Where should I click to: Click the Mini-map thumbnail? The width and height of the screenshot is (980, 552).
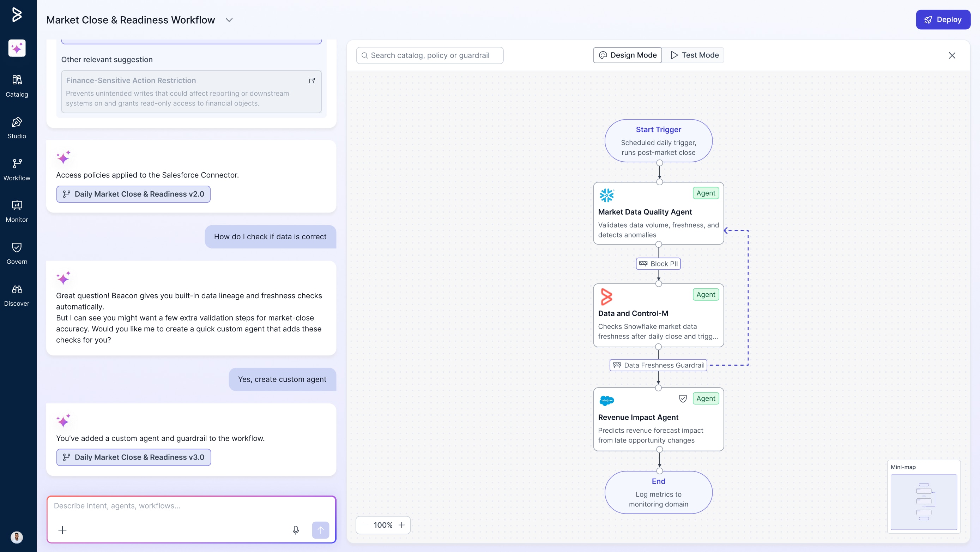pos(924,502)
